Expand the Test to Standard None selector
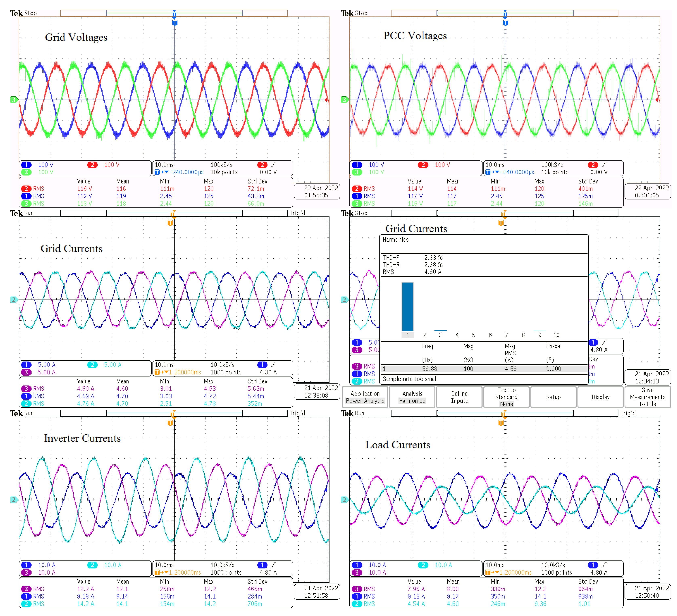Image resolution: width=677 pixels, height=616 pixels. [506, 397]
